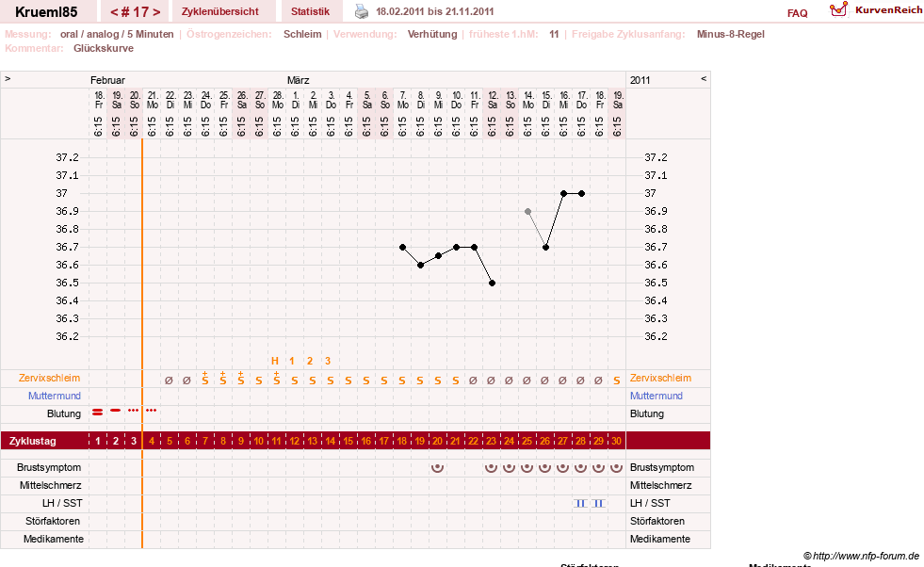Collapse chart using top-right '<' arrow
The image size is (924, 567).
[703, 78]
